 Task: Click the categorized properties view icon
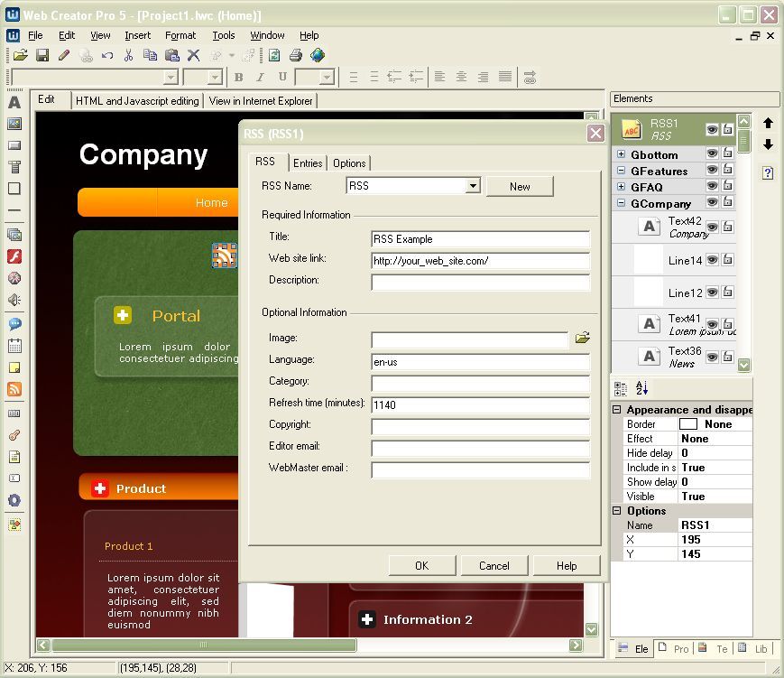coord(621,388)
